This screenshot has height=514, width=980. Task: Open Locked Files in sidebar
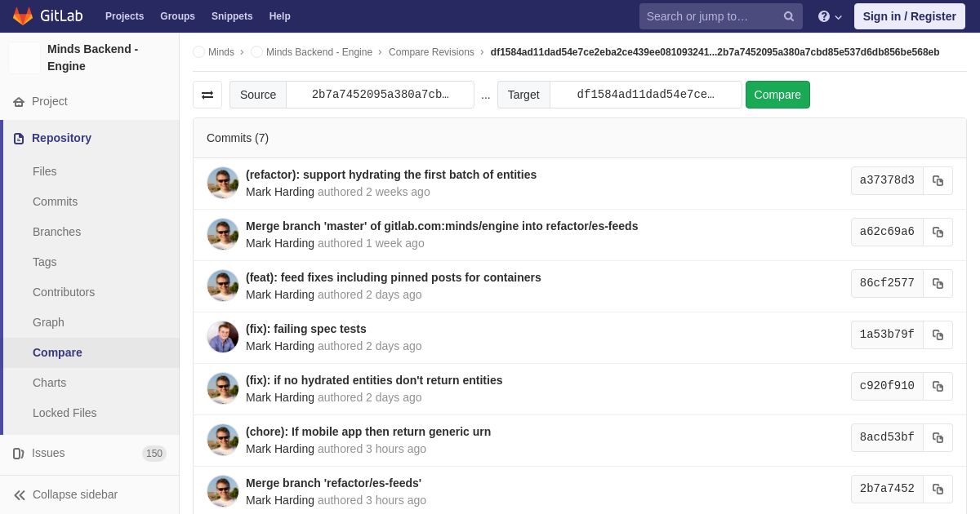point(65,413)
